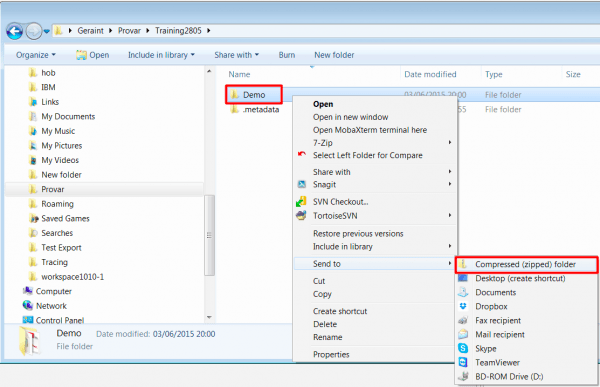The height and width of the screenshot is (387, 600).
Task: Select Training2805 in the address breadcrumb
Action: click(178, 31)
